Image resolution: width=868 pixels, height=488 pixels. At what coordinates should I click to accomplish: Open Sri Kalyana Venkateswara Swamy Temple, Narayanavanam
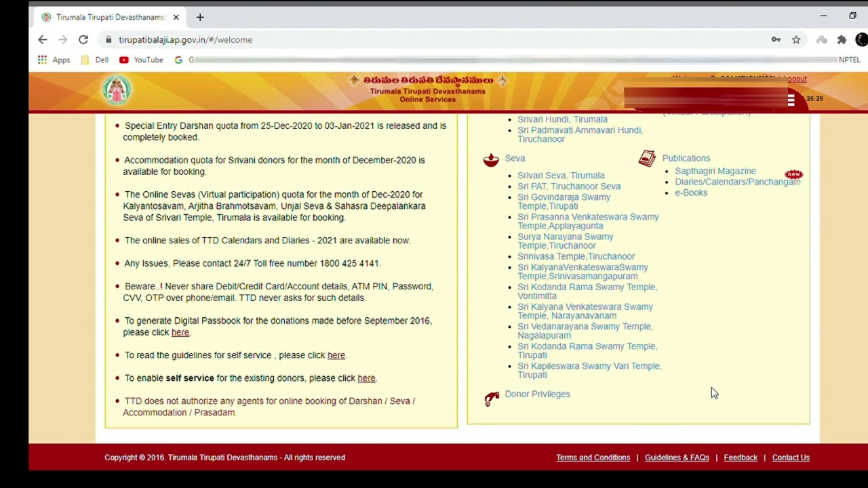585,310
